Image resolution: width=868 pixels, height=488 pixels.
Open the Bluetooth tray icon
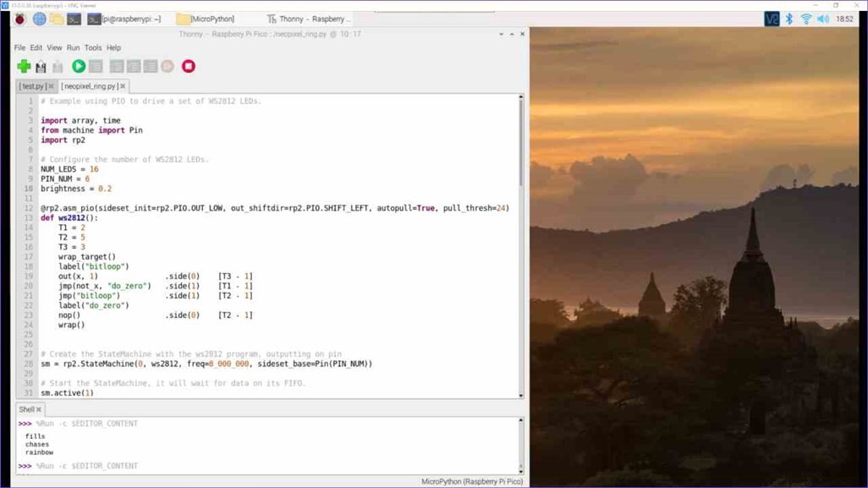pyautogui.click(x=789, y=19)
